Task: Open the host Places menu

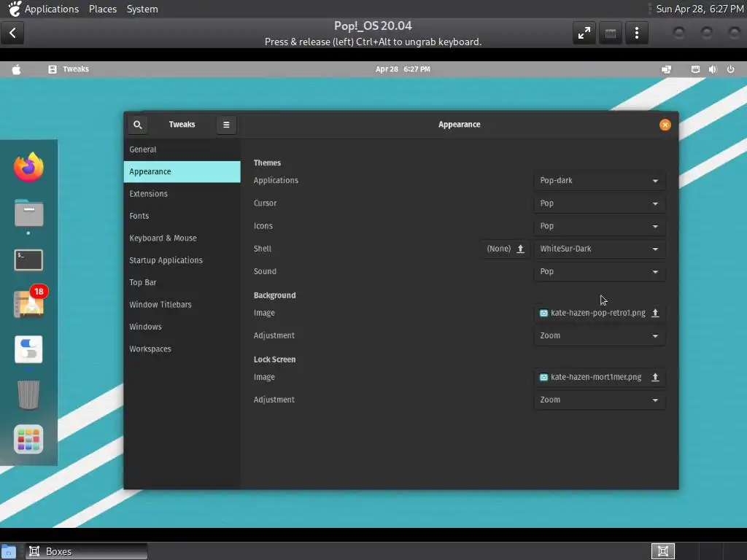Action: (102, 9)
